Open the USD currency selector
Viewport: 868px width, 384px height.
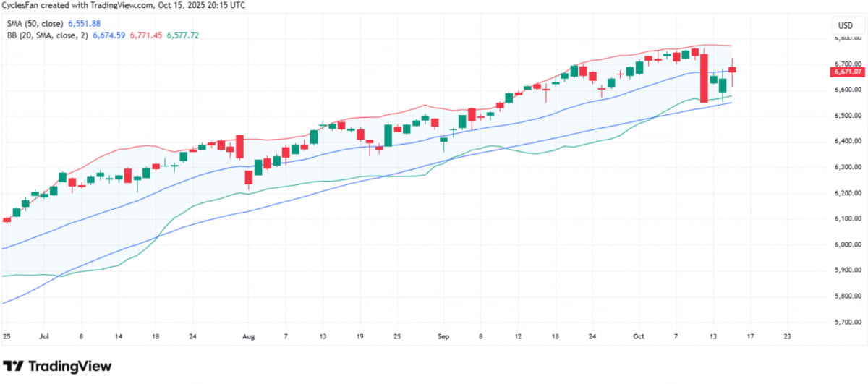point(845,25)
